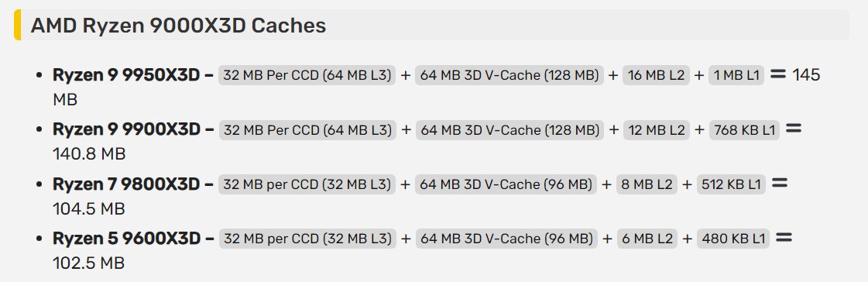Click the 768 KB L1 tag
This screenshot has width=868, height=282.
(745, 129)
